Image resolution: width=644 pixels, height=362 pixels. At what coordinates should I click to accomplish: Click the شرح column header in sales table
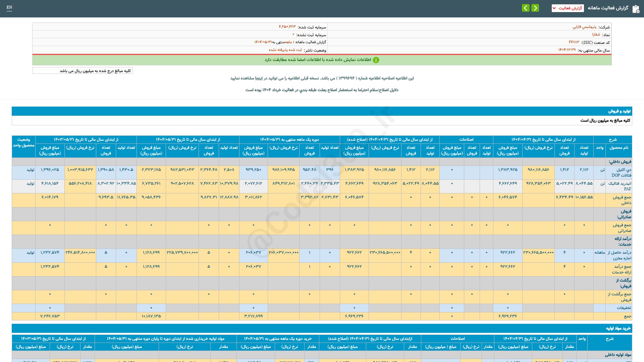click(612, 139)
